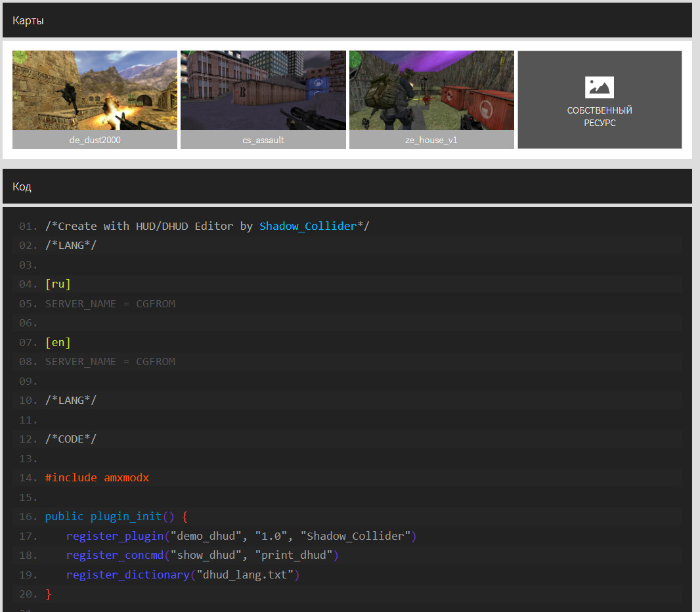Image resolution: width=700 pixels, height=612 pixels.
Task: Click the cs_assault caption label
Action: [263, 140]
